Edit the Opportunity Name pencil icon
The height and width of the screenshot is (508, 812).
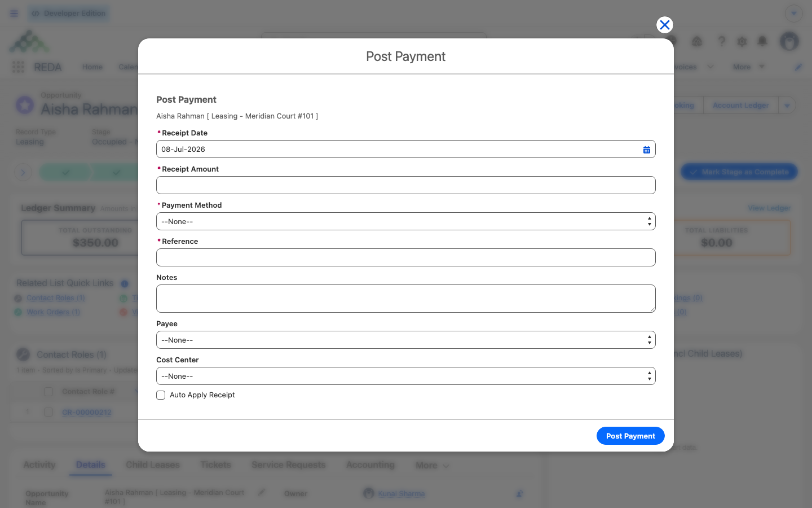262,492
